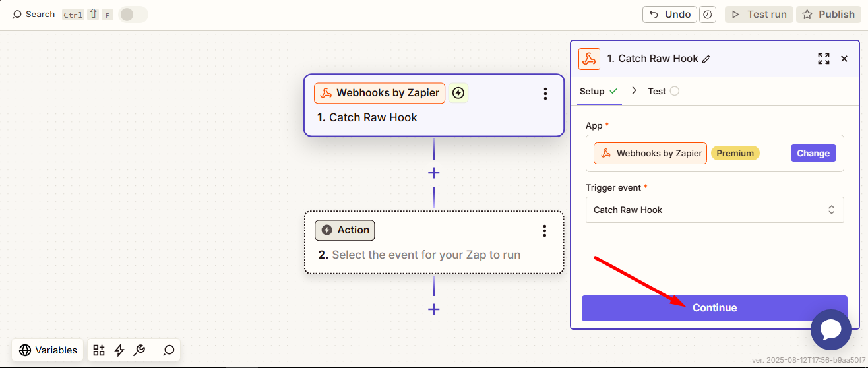Toggle the switch next to Search shortcut
Screen dimensions: 868x368
coord(134,15)
